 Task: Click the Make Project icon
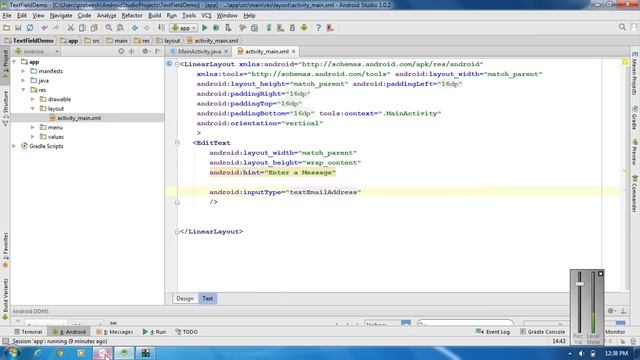point(161,28)
